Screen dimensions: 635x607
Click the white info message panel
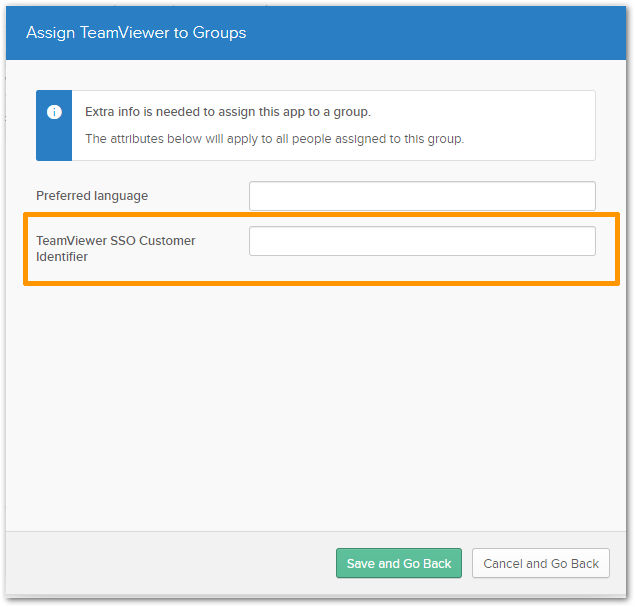333,126
